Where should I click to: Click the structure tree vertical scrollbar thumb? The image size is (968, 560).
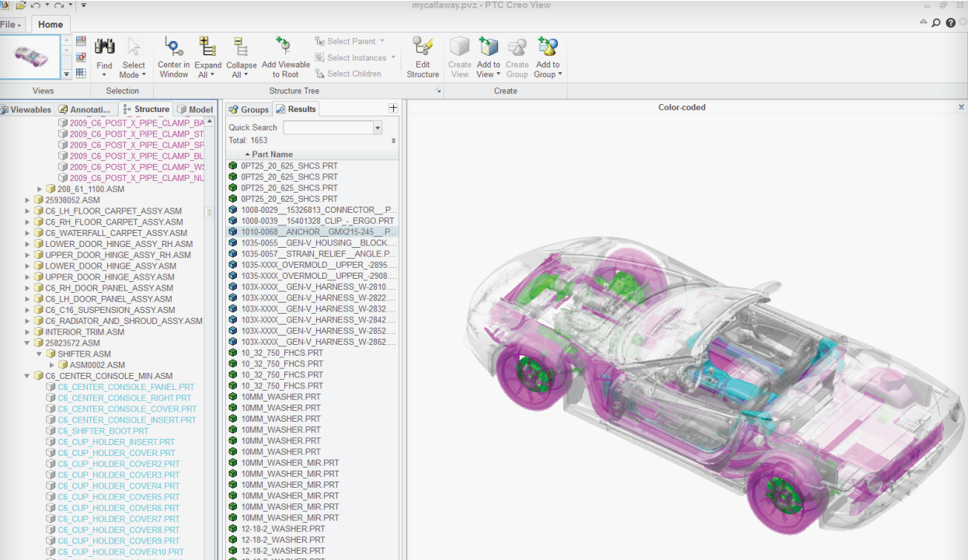tap(209, 212)
